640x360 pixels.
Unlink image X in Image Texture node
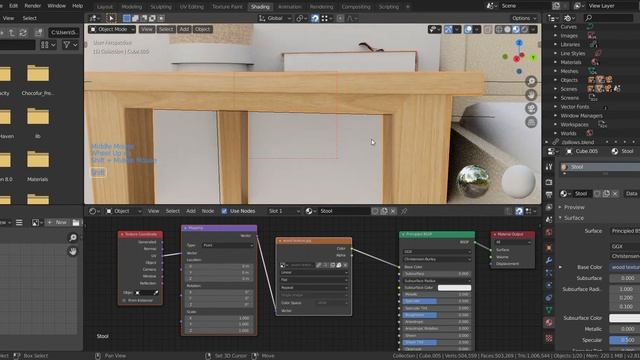coord(345,265)
